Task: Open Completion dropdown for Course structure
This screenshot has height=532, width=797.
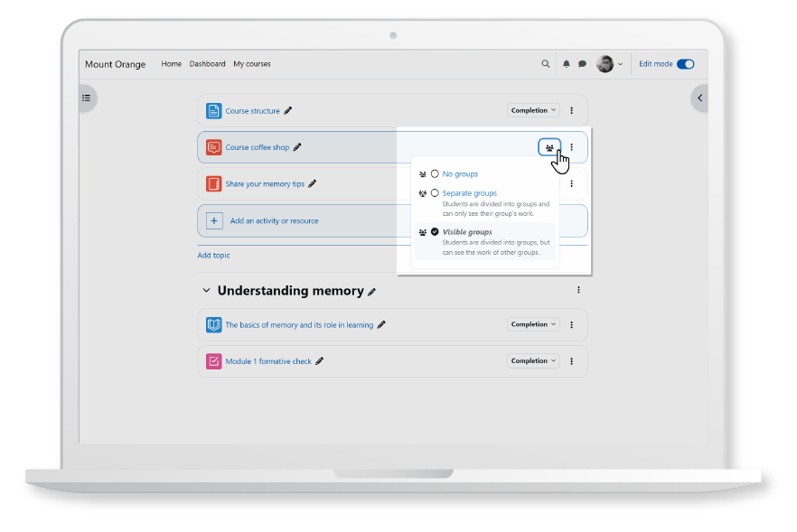Action: tap(533, 111)
